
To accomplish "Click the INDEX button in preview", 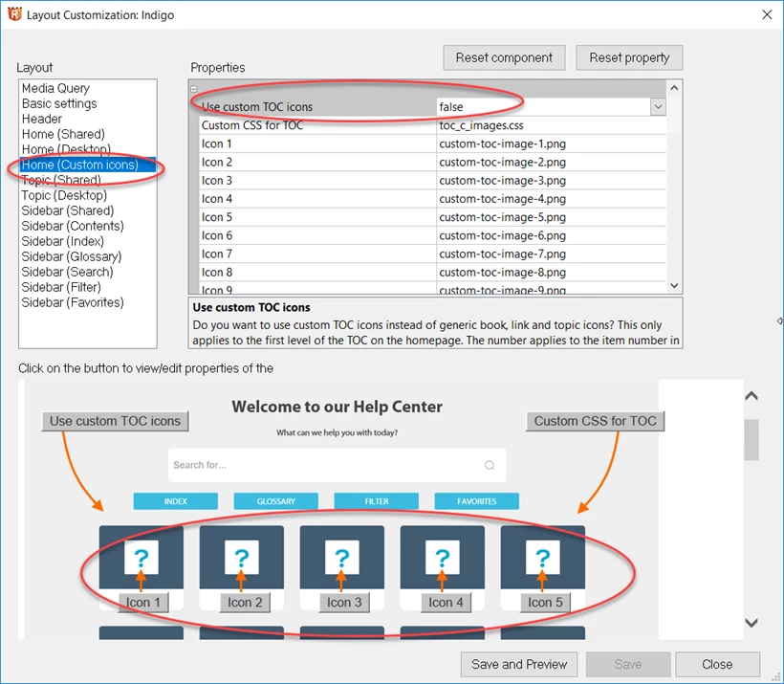I will point(176,501).
